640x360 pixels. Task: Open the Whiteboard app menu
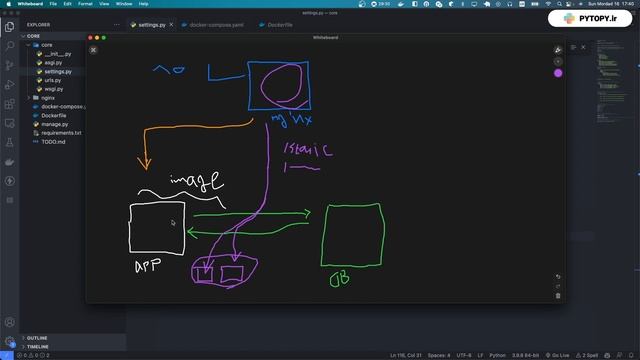[30, 4]
